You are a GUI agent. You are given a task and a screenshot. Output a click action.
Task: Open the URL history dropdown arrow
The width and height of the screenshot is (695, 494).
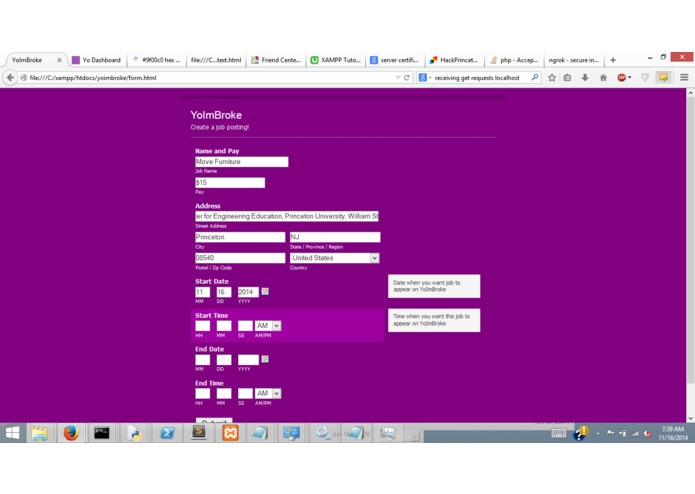398,78
